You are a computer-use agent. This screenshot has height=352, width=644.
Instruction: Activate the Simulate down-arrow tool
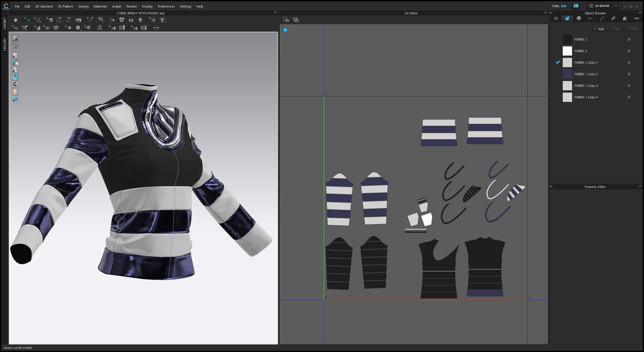tap(15, 20)
